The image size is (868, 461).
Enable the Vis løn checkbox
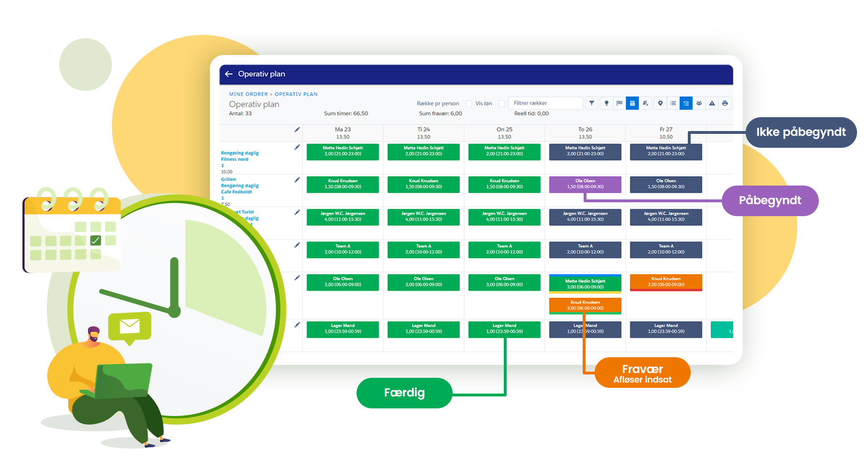(502, 103)
